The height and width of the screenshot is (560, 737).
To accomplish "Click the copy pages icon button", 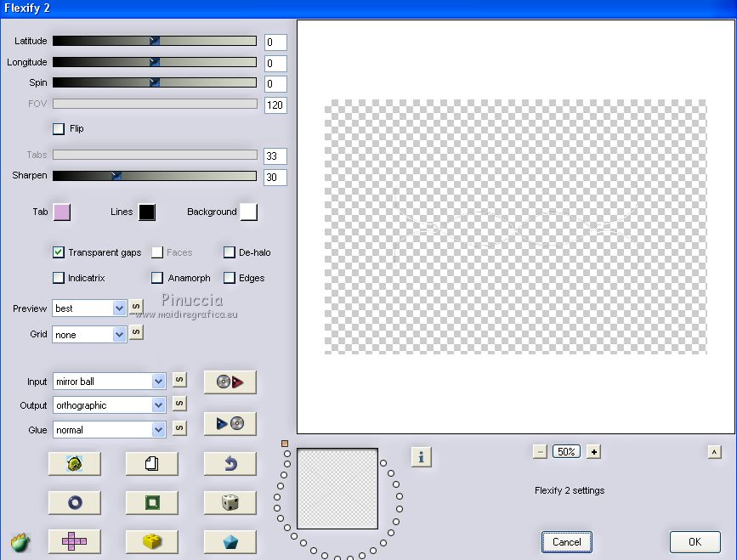I will coord(152,464).
